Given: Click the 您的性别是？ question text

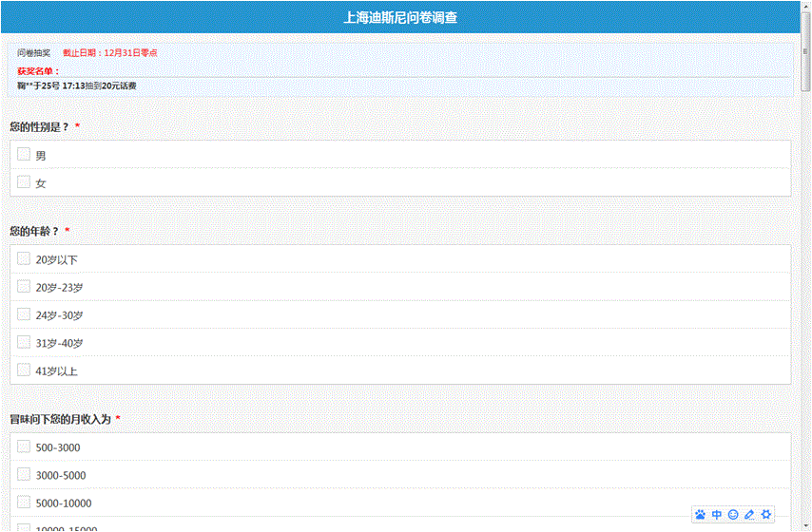Looking at the screenshot, I should pyautogui.click(x=39, y=126).
